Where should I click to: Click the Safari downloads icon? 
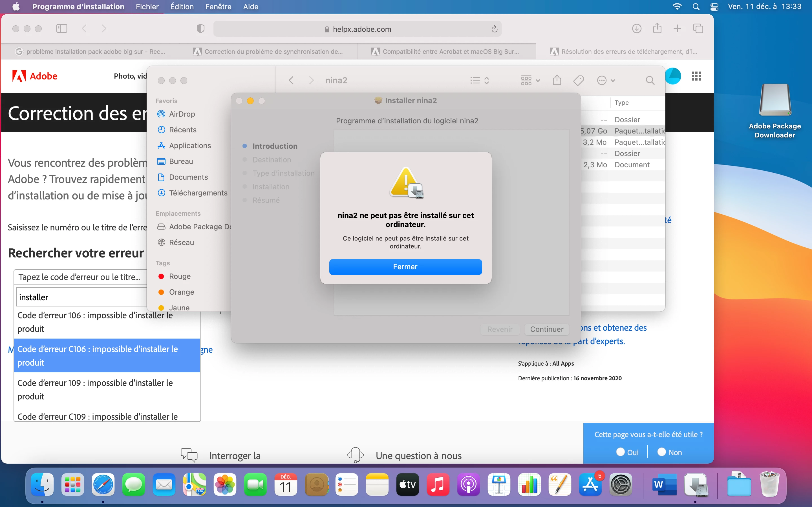pyautogui.click(x=637, y=28)
